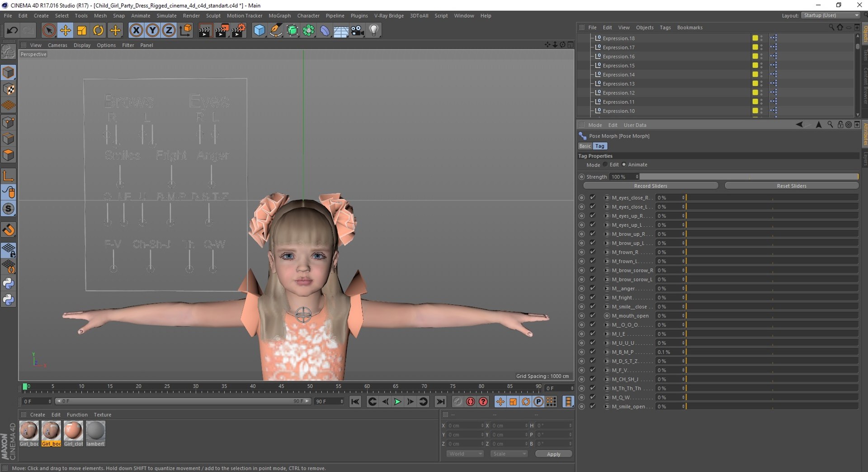The height and width of the screenshot is (472, 868).
Task: Open Edit Render Settings icon
Action: click(238, 30)
